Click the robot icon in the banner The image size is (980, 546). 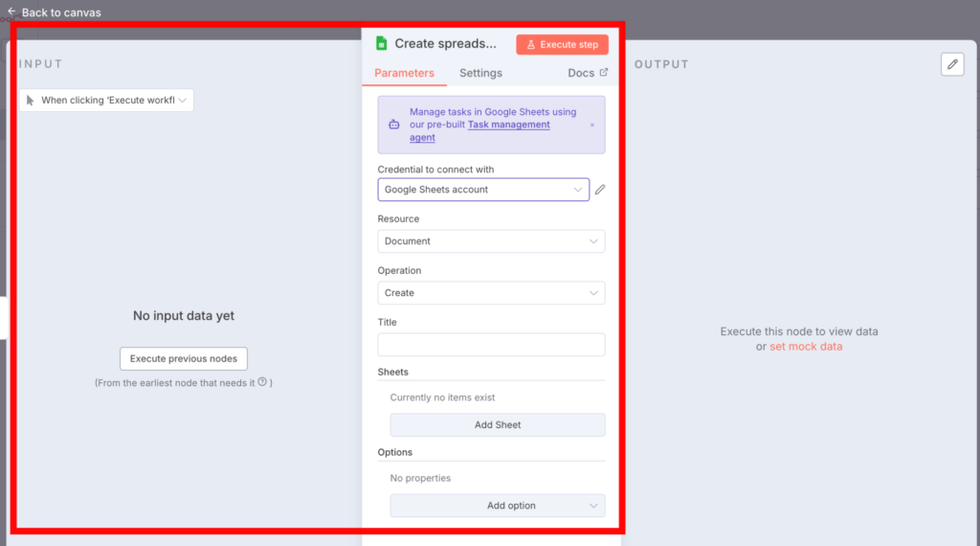coord(393,125)
